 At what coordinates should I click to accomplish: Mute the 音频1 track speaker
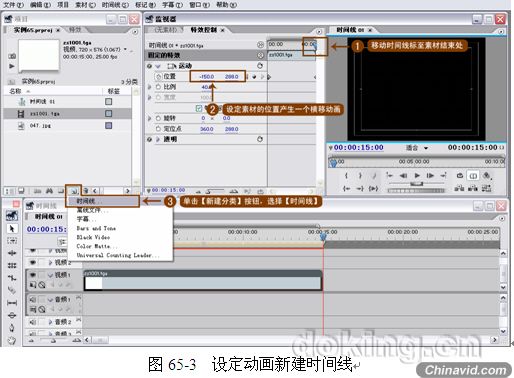coord(33,300)
